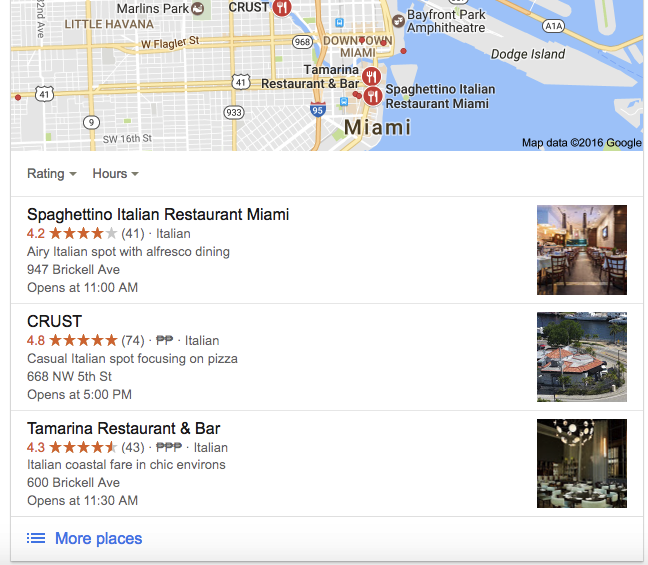Click the Spaghettino restaurant map pin
Image resolution: width=648 pixels, height=565 pixels.
click(373, 96)
